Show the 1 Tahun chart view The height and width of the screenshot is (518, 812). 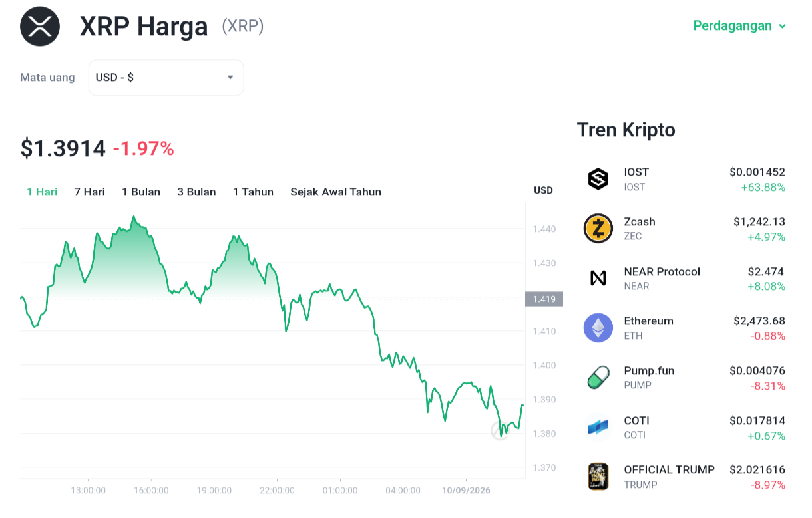253,192
